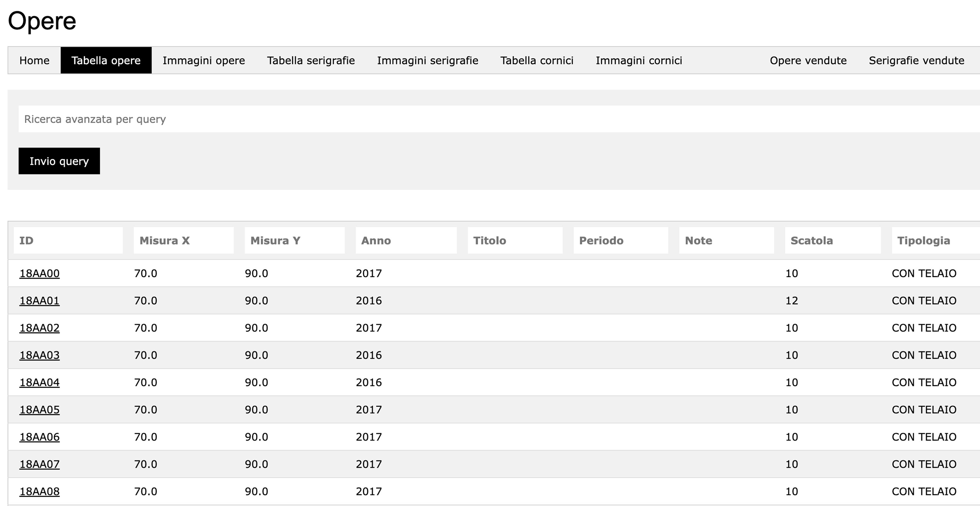This screenshot has height=506, width=980.
Task: Open record 18AA08
Action: 40,492
